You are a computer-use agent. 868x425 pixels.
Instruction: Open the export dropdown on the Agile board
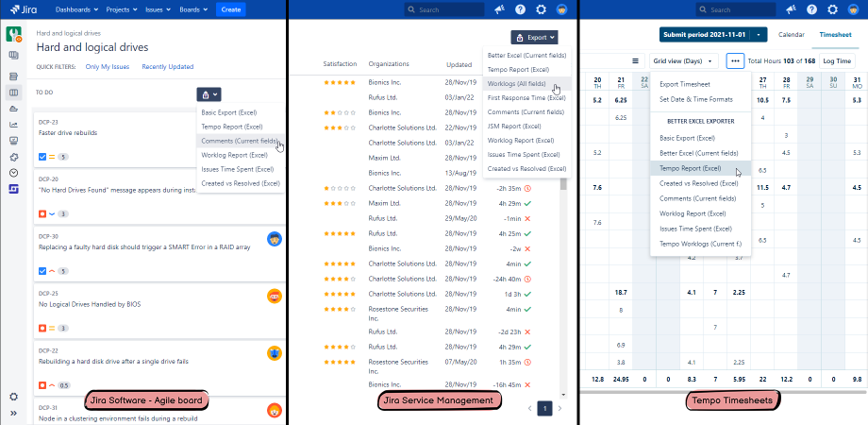[x=209, y=94]
